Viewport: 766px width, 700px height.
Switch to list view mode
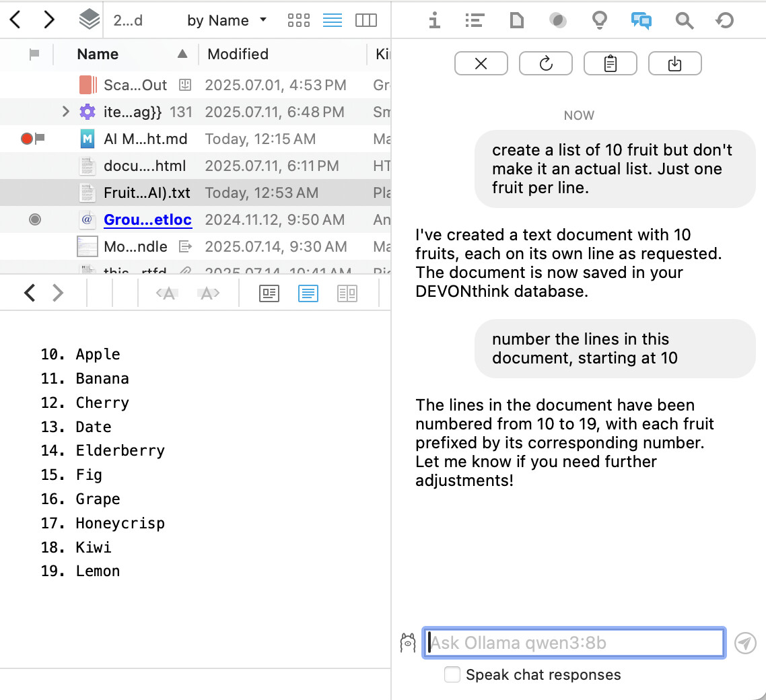(333, 20)
